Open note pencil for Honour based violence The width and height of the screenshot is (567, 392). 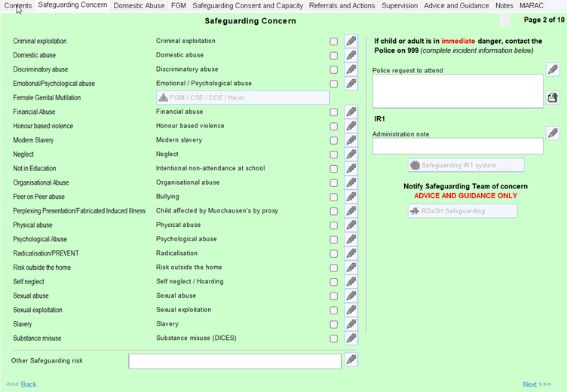351,126
